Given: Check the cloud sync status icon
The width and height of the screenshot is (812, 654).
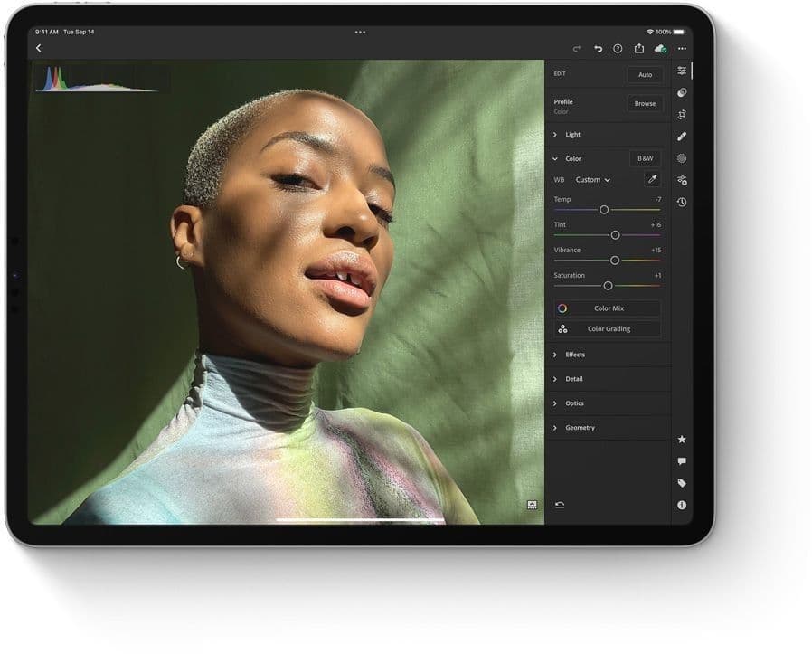Looking at the screenshot, I should click(x=660, y=49).
